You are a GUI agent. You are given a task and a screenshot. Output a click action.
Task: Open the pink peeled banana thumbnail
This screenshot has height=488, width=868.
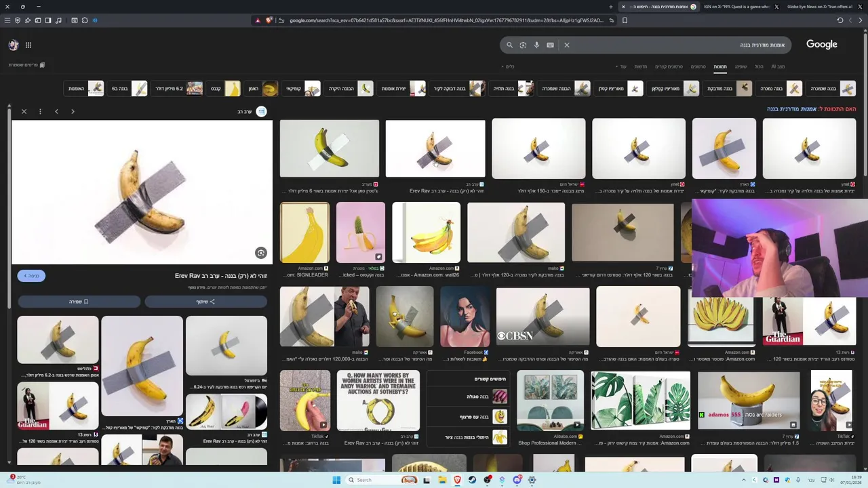tap(360, 232)
